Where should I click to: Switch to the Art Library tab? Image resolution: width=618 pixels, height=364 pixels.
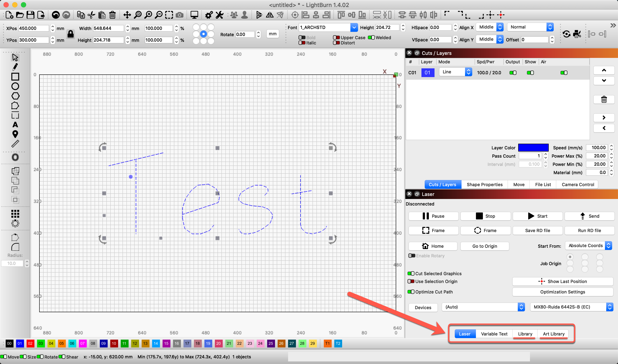[553, 334]
